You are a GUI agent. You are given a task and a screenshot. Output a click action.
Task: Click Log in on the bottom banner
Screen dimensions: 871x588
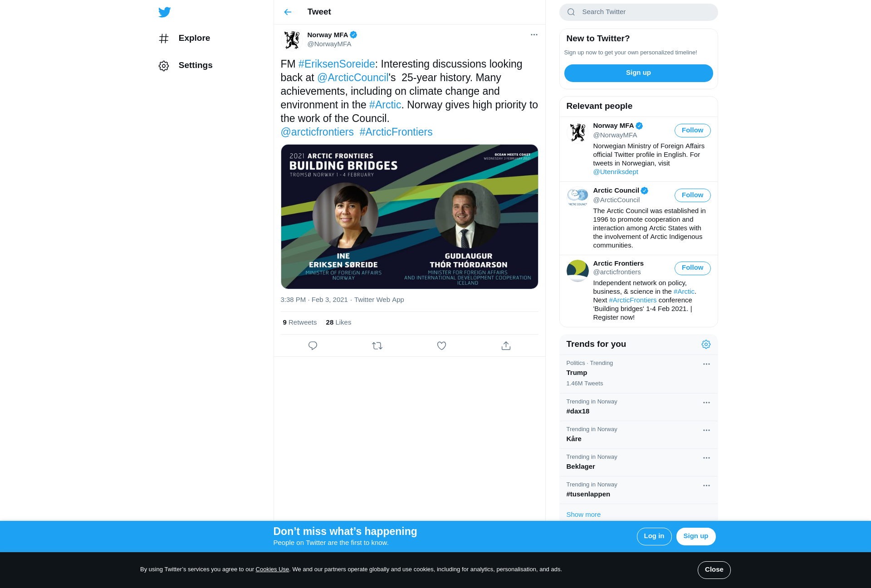click(654, 536)
